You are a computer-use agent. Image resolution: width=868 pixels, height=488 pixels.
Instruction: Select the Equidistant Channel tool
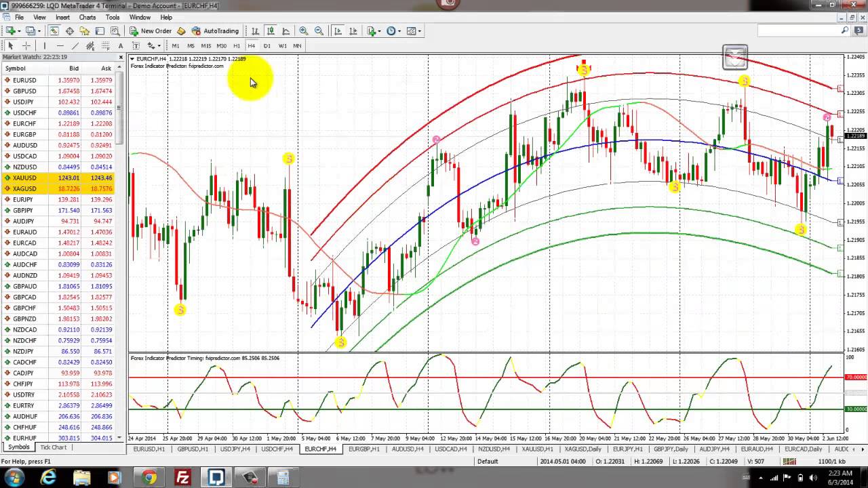click(90, 45)
